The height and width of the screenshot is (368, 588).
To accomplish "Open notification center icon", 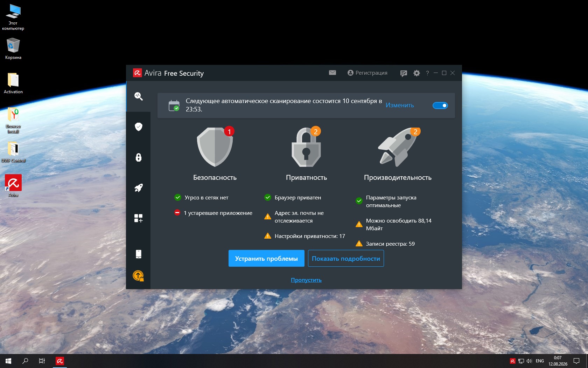I will pos(576,361).
